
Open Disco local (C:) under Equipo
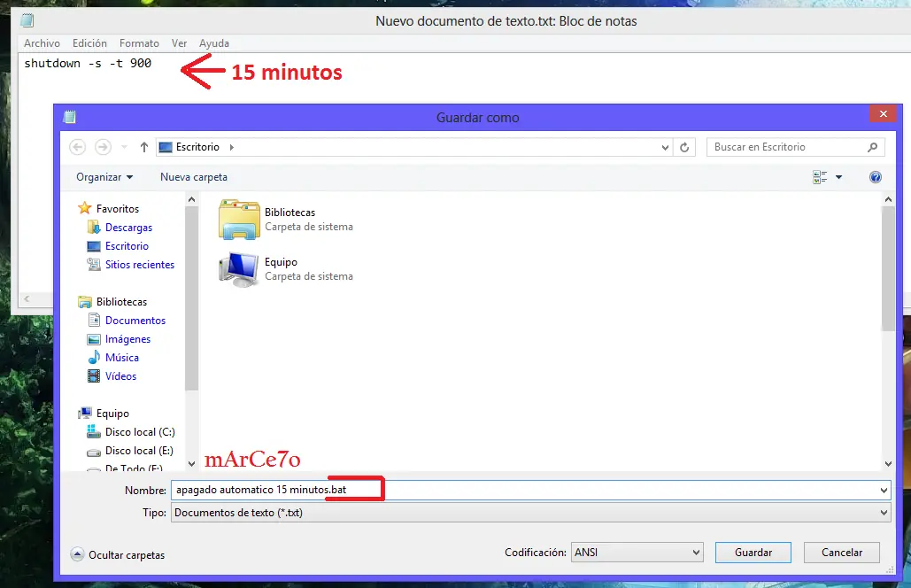pos(138,431)
